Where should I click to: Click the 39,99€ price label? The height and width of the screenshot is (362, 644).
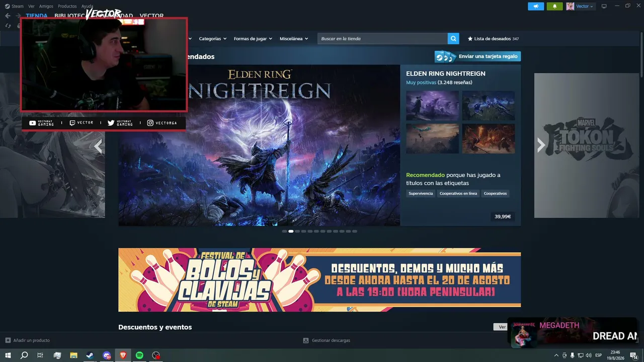click(503, 217)
